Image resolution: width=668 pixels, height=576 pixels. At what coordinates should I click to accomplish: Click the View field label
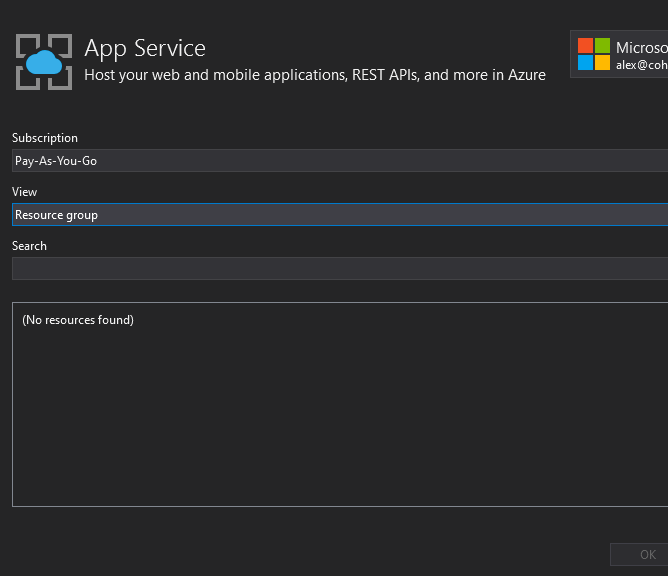tap(25, 192)
